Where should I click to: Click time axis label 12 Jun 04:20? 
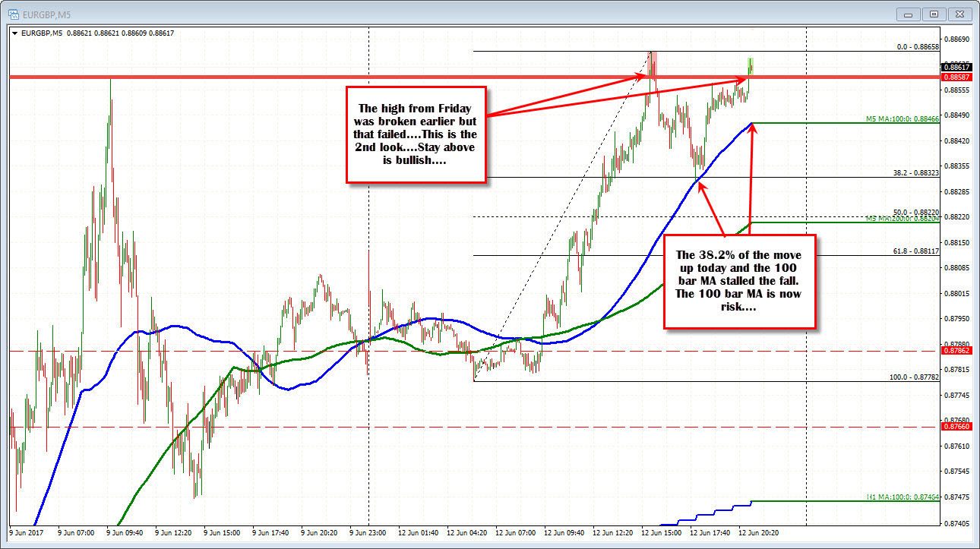467,532
